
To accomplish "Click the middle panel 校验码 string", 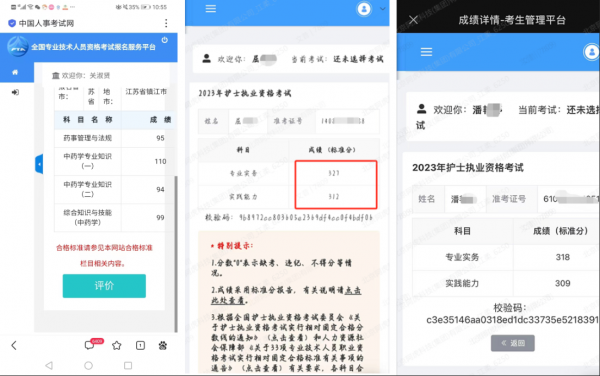I will point(306,217).
